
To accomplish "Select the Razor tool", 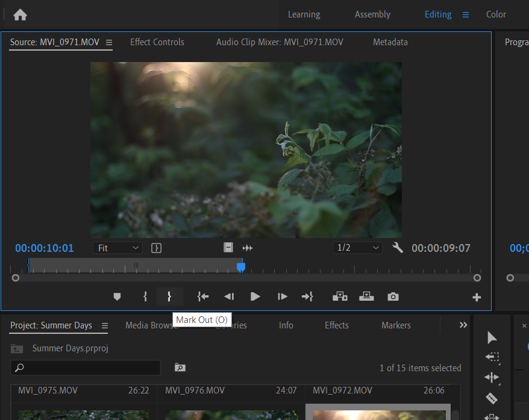I will tap(492, 398).
